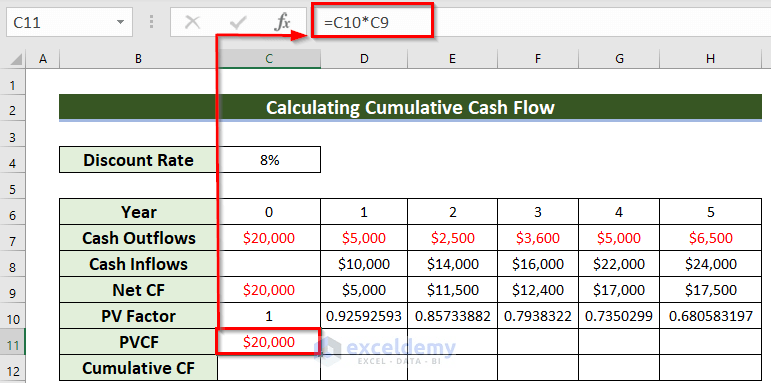Click Net CF $20,000 cell in row 9
Image resolution: width=771 pixels, height=383 pixels.
tap(269, 290)
